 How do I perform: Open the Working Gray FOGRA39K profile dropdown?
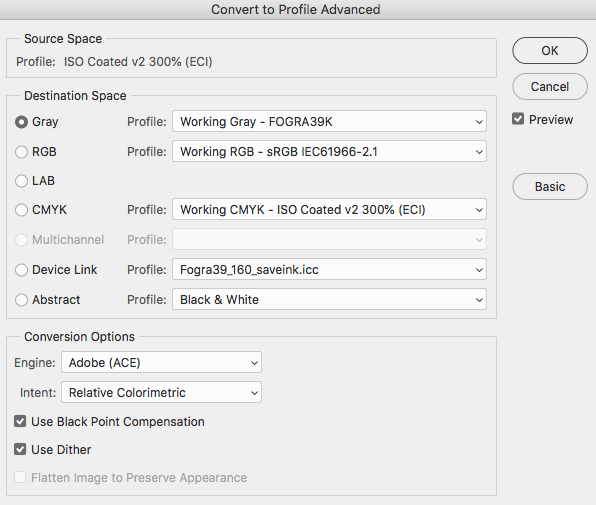[329, 122]
